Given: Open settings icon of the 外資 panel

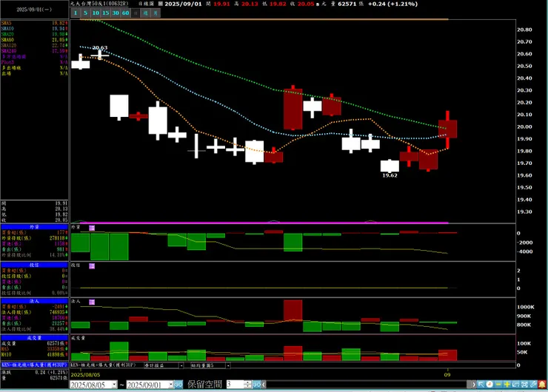Looking at the screenshot, I should click(x=92, y=228).
